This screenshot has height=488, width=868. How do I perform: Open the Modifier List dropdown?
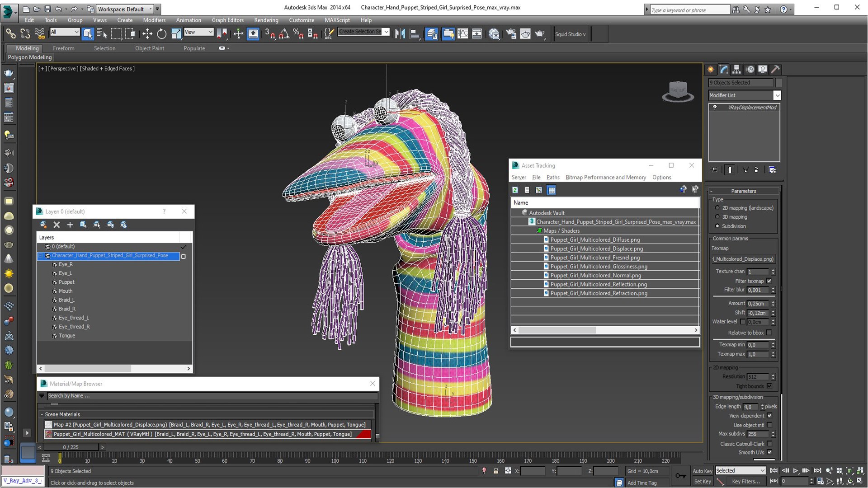pos(777,95)
